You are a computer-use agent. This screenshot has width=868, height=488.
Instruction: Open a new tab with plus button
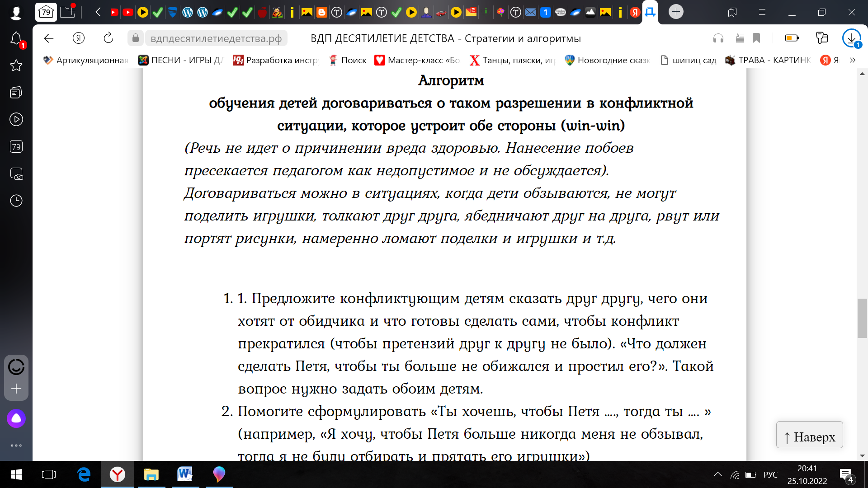tap(676, 12)
